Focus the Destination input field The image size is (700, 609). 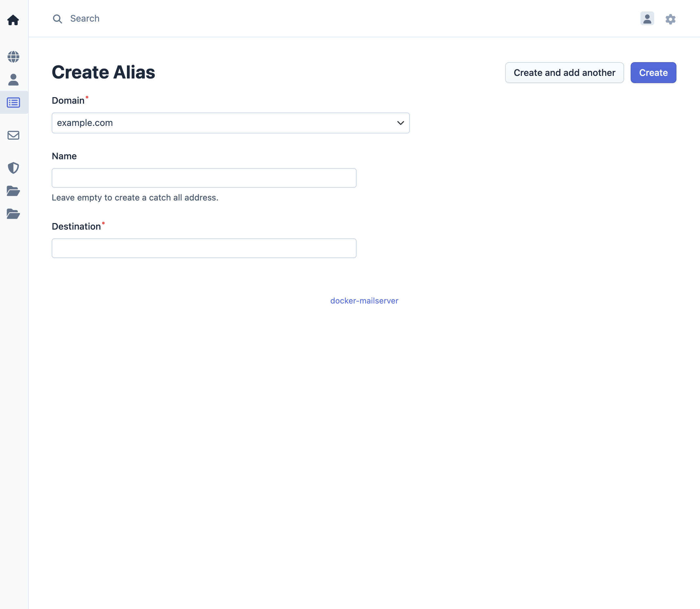(203, 248)
